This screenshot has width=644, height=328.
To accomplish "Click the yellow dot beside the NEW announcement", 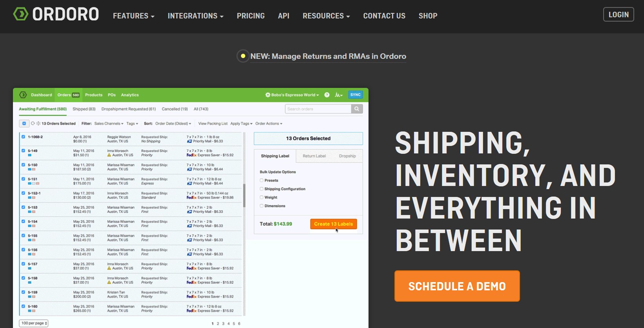I will (243, 56).
